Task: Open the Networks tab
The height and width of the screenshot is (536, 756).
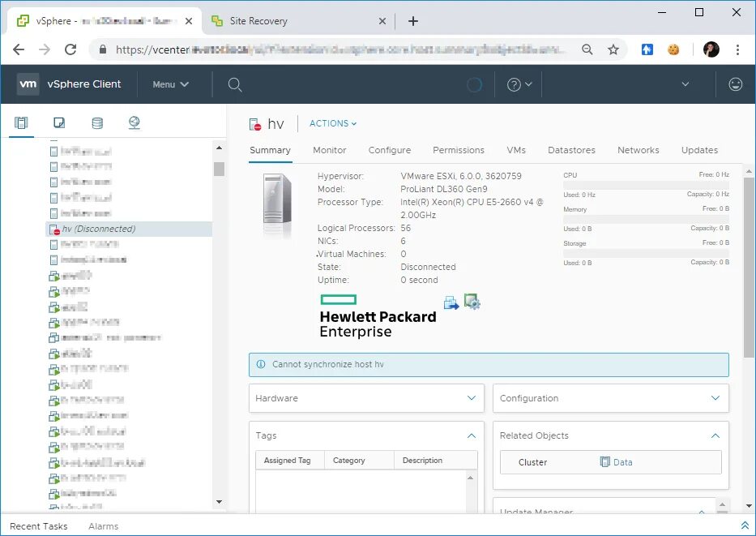Action: (x=638, y=150)
